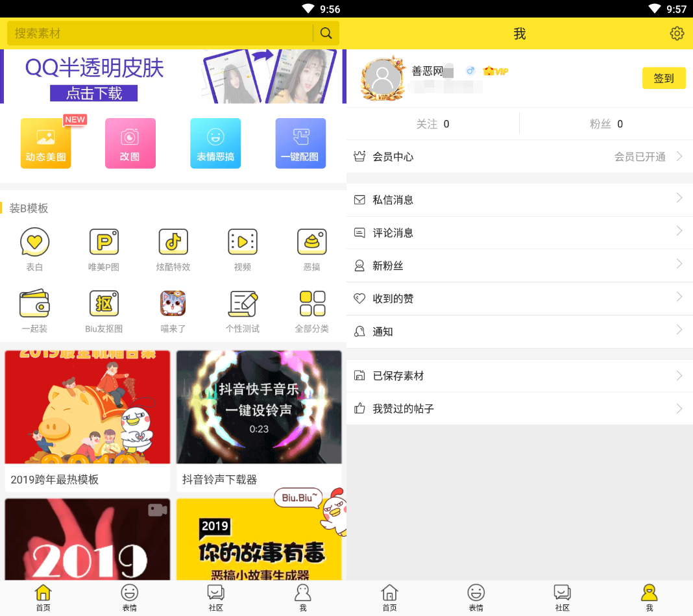Image resolution: width=693 pixels, height=616 pixels.
Task: Open the 喵来了 cat icon
Action: (x=173, y=304)
